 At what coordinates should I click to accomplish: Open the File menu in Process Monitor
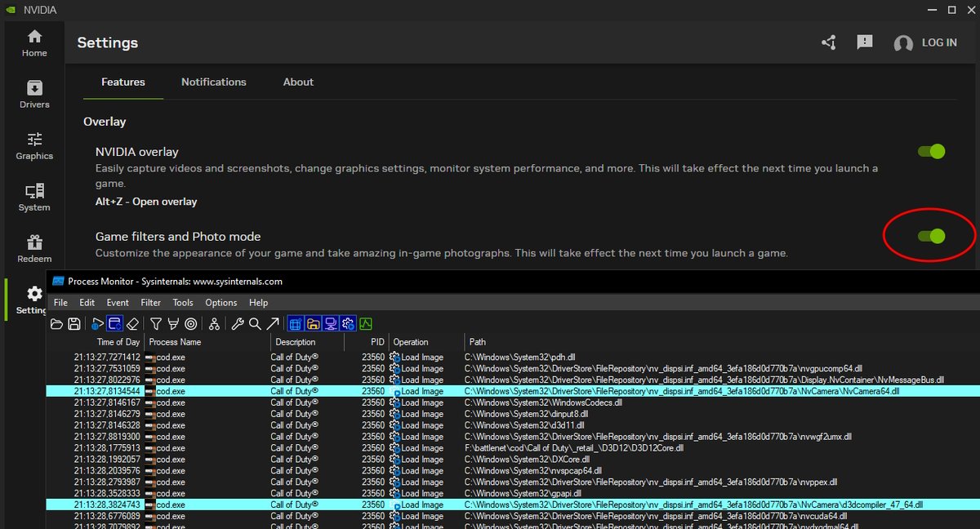click(x=60, y=303)
